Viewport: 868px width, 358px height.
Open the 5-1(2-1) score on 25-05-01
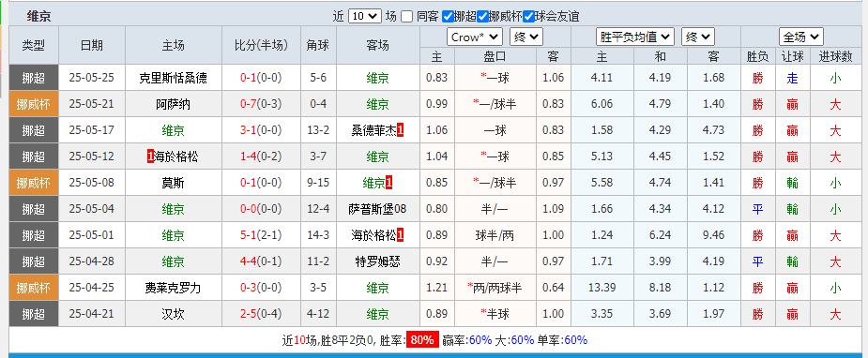[261, 235]
